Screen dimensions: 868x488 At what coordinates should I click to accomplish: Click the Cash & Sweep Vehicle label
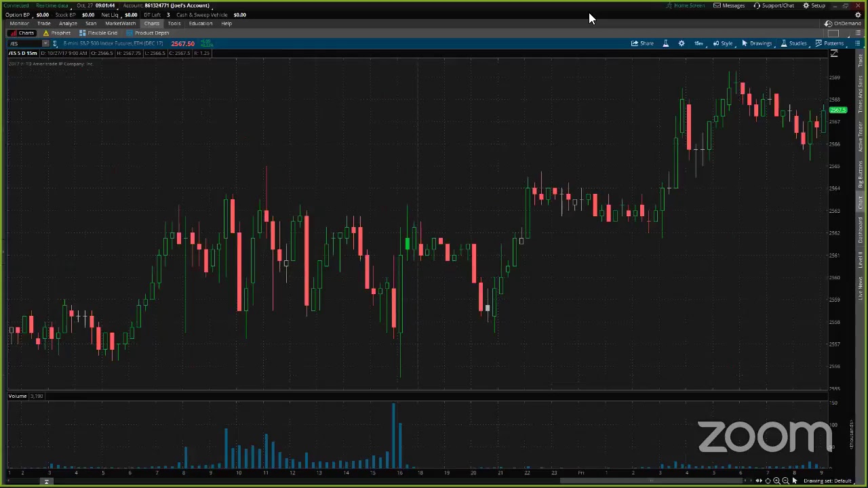click(x=202, y=14)
